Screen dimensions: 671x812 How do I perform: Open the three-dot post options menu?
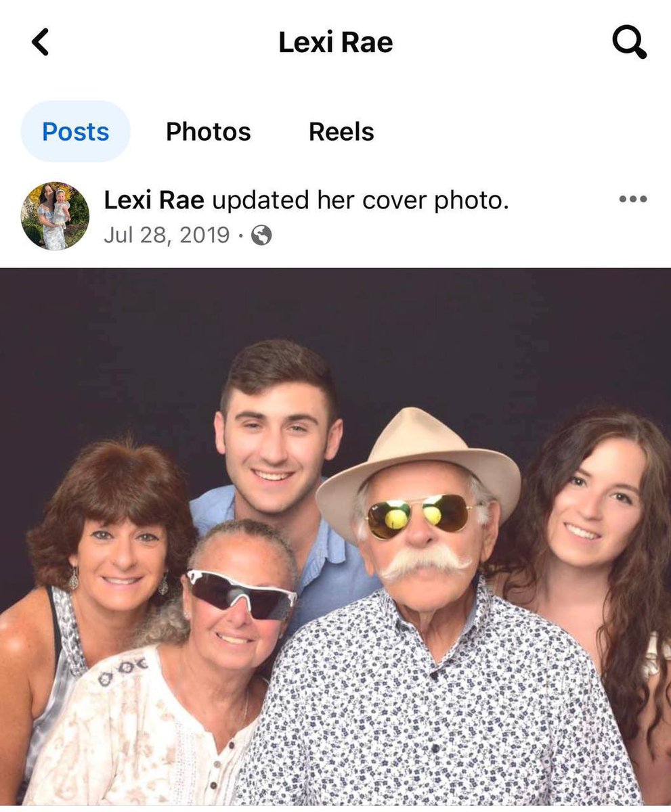click(632, 199)
